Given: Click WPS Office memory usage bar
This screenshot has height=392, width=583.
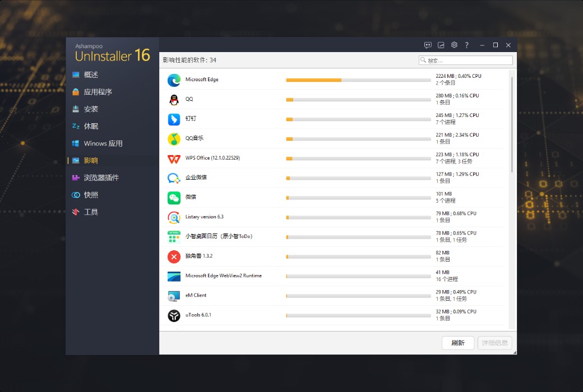Looking at the screenshot, I should (358, 158).
